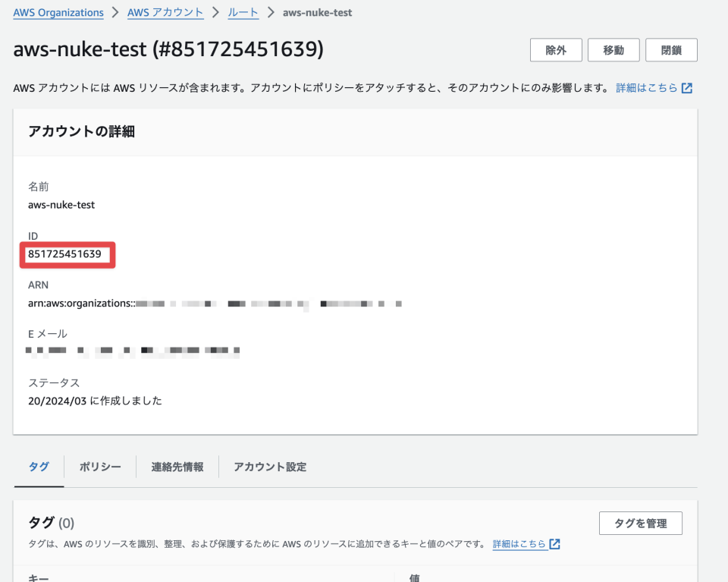Go to the ルート breadcrumb link
Screen dimensions: 728x582
[x=243, y=12]
